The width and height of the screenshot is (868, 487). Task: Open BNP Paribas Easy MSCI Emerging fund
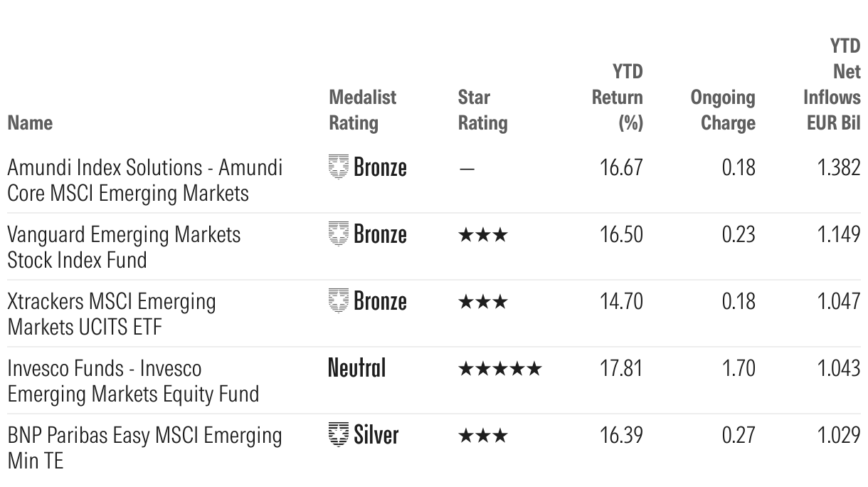pyautogui.click(x=144, y=448)
